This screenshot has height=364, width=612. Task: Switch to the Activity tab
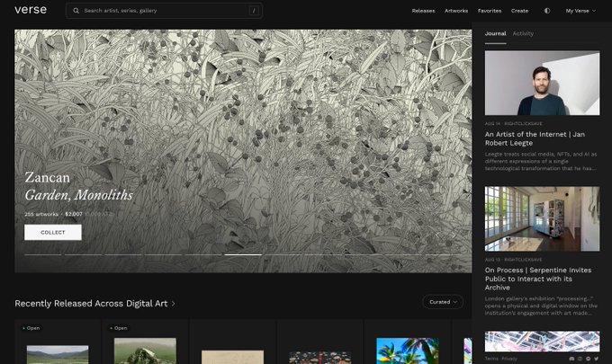coord(523,33)
